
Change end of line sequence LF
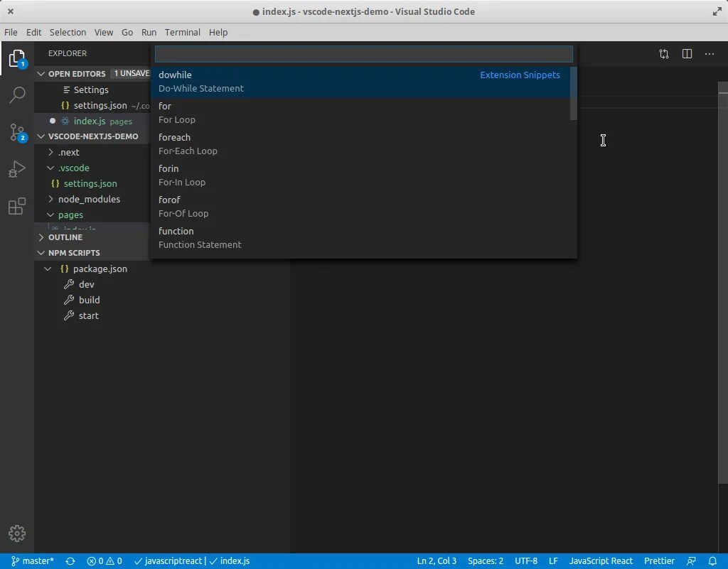pos(553,561)
